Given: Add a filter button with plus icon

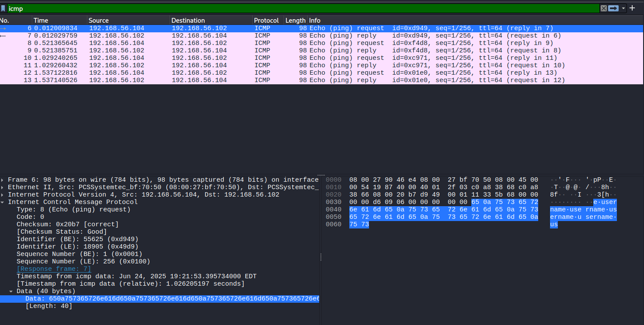Looking at the screenshot, I should [x=632, y=8].
